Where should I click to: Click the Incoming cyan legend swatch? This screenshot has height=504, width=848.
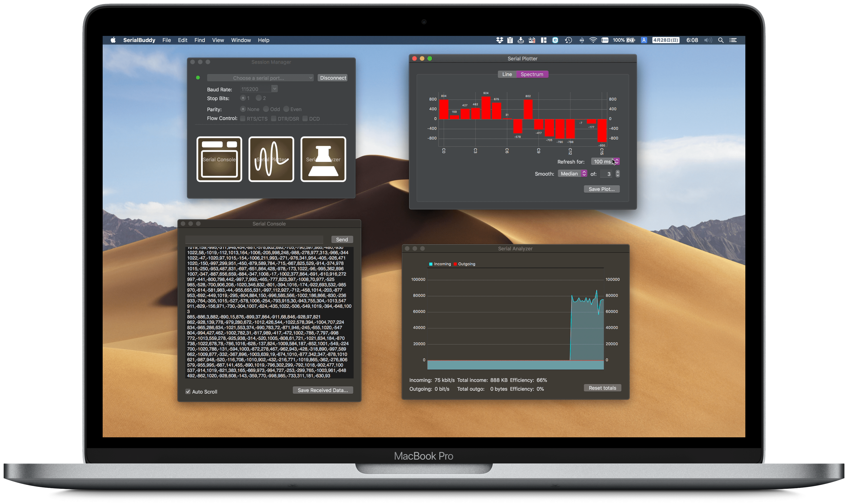pyautogui.click(x=430, y=264)
